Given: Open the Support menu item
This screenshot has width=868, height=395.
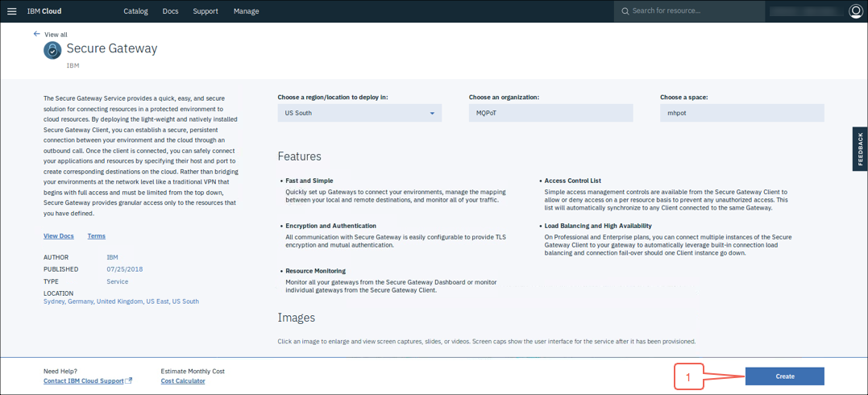Looking at the screenshot, I should click(206, 11).
